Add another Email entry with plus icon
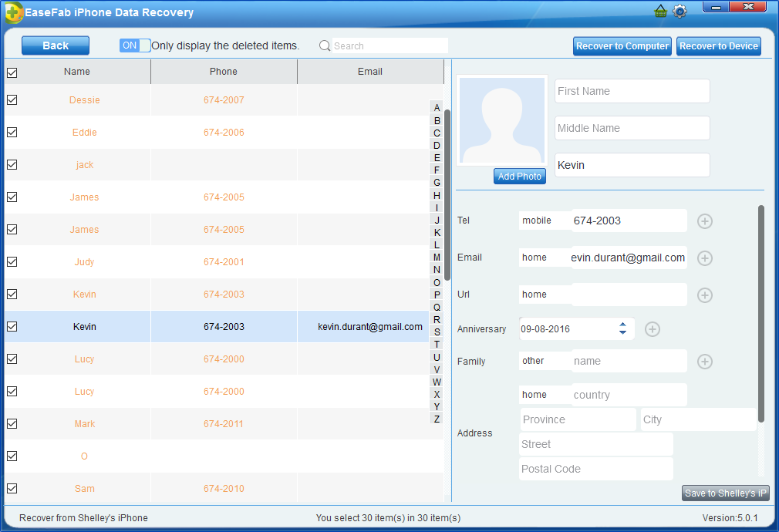Viewport: 779px width, 532px height. pos(704,258)
